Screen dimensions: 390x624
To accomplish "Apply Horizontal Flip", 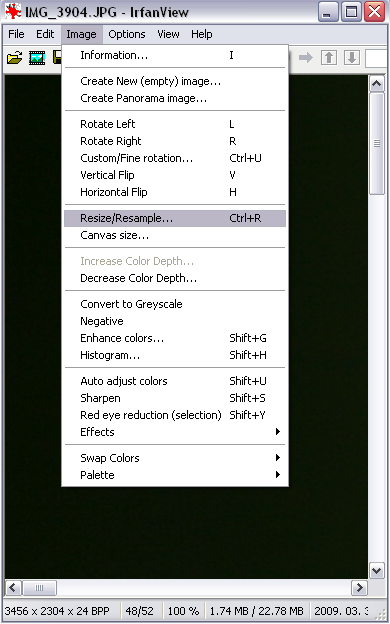I will tap(175, 192).
